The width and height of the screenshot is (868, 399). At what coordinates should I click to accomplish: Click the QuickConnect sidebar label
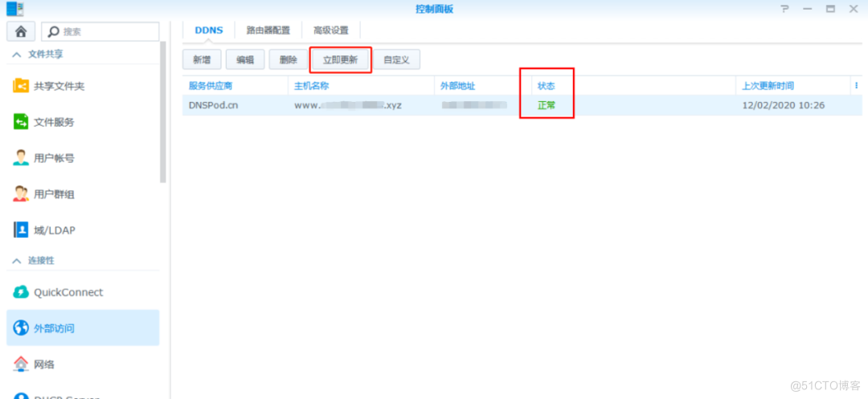click(68, 292)
